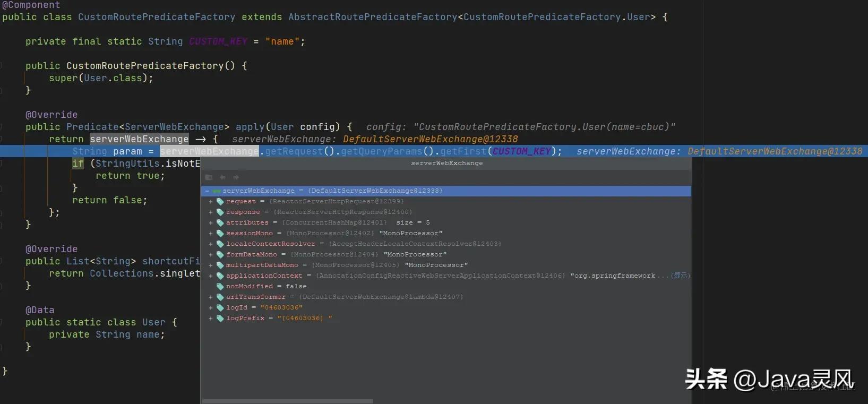868x404 pixels.
Task: Expand the multipartDataMono node
Action: tap(211, 265)
